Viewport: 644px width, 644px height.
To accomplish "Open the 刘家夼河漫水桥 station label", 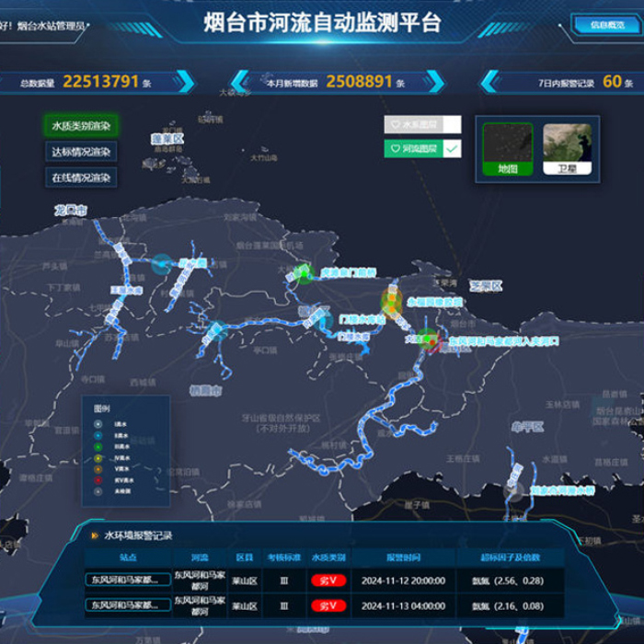I will point(562,490).
